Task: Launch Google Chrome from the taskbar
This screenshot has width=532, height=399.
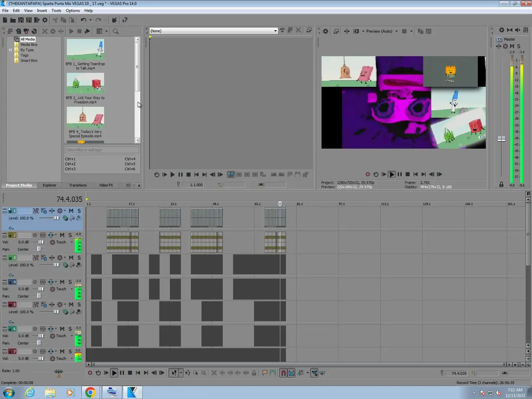Action: (90, 392)
